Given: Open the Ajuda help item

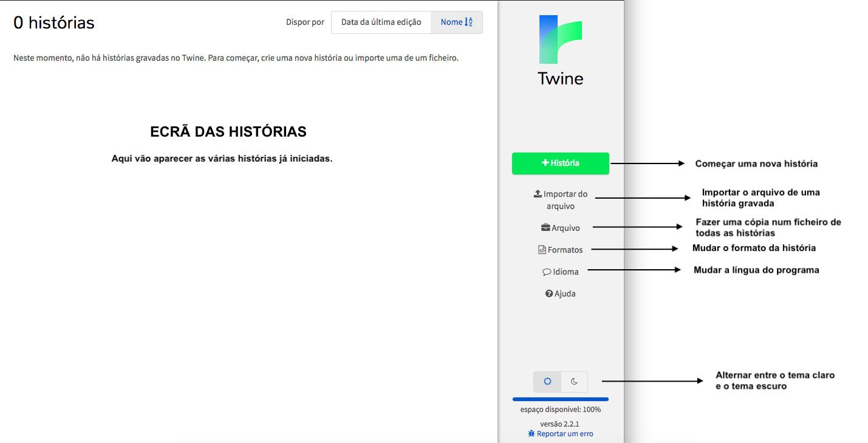Looking at the screenshot, I should coord(565,294).
